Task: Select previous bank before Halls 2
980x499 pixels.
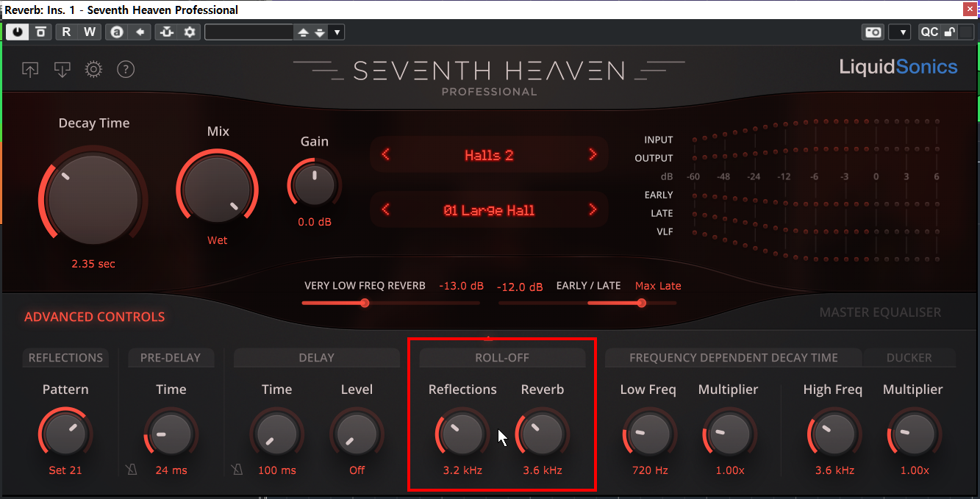Action: tap(385, 155)
